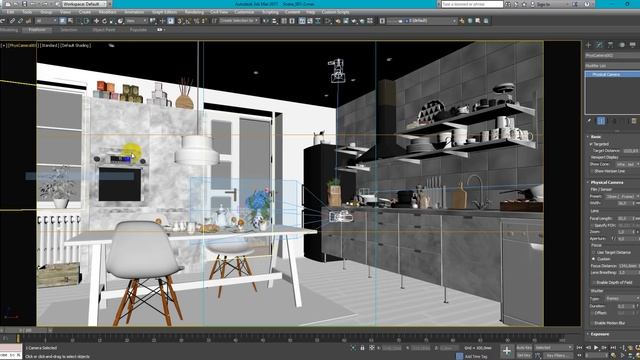Viewport: 640px width, 360px height.
Task: Switch to the Object Paint ribbon tab
Action: pos(104,30)
